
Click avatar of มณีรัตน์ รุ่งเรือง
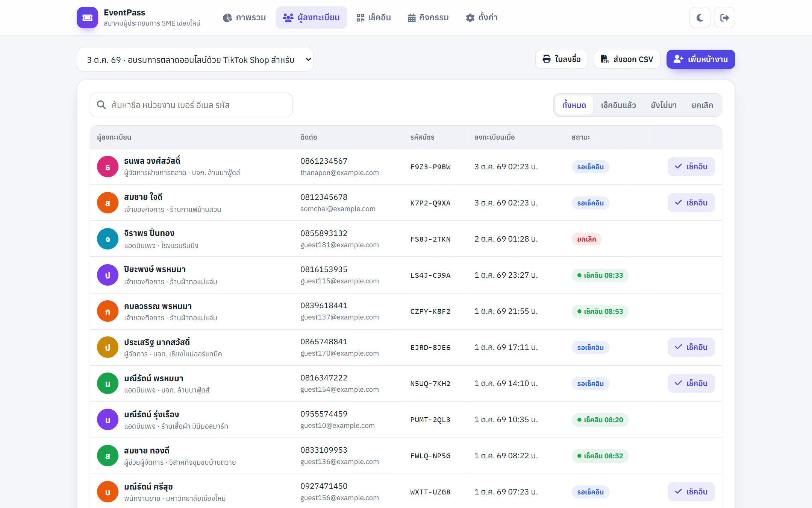point(108,420)
